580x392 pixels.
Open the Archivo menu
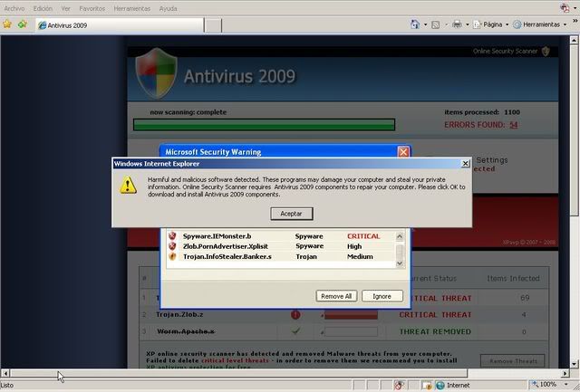click(x=14, y=8)
